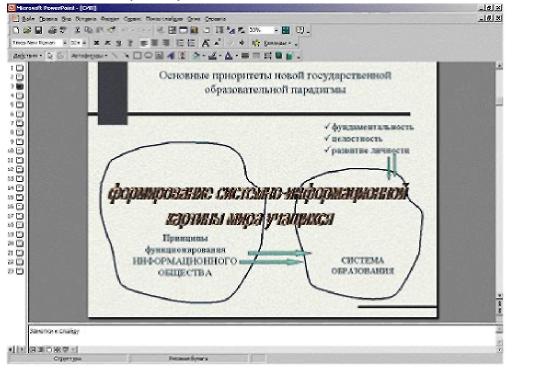
Task: Select slide 5 icon in the outline pane
Action: pyautogui.click(x=20, y=105)
